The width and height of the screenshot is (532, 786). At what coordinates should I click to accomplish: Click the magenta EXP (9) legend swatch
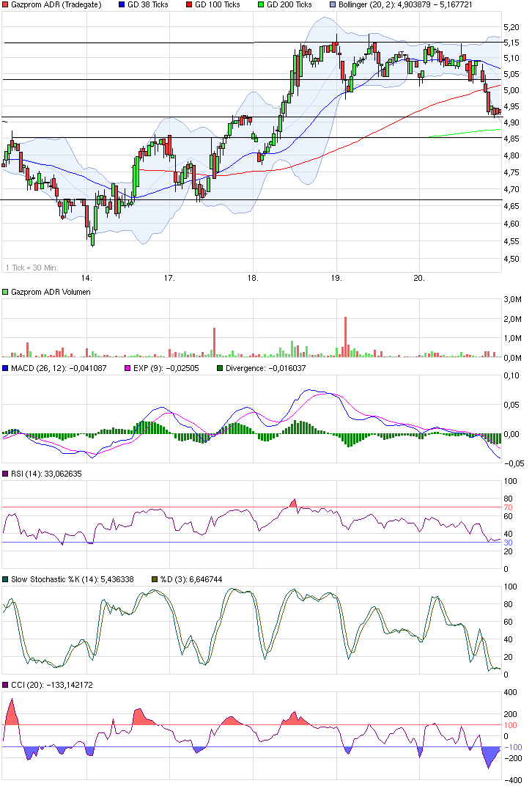click(128, 368)
